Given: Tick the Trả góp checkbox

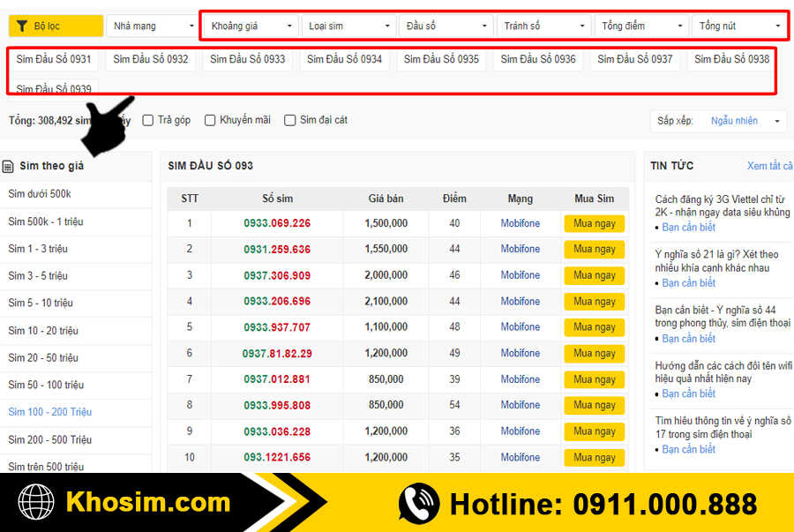Looking at the screenshot, I should [x=148, y=120].
